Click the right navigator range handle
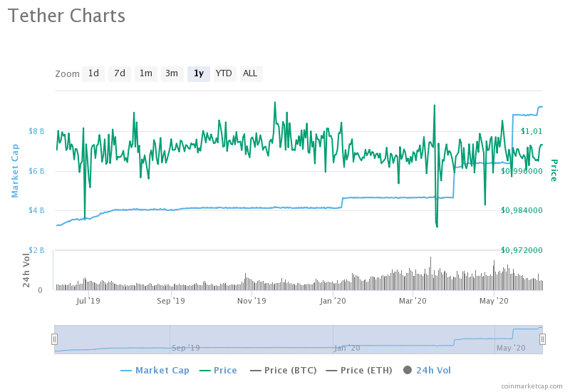The width and height of the screenshot is (570, 392). click(x=542, y=339)
